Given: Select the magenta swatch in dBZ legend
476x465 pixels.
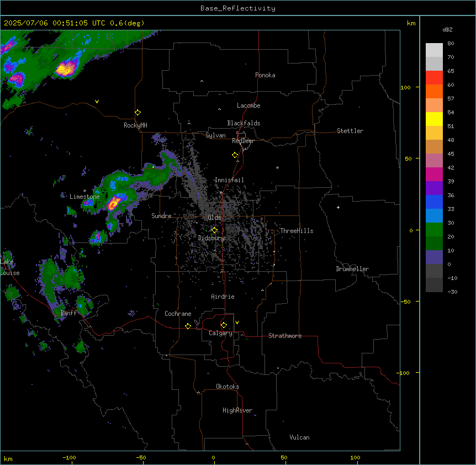Looking at the screenshot, I should click(434, 174).
